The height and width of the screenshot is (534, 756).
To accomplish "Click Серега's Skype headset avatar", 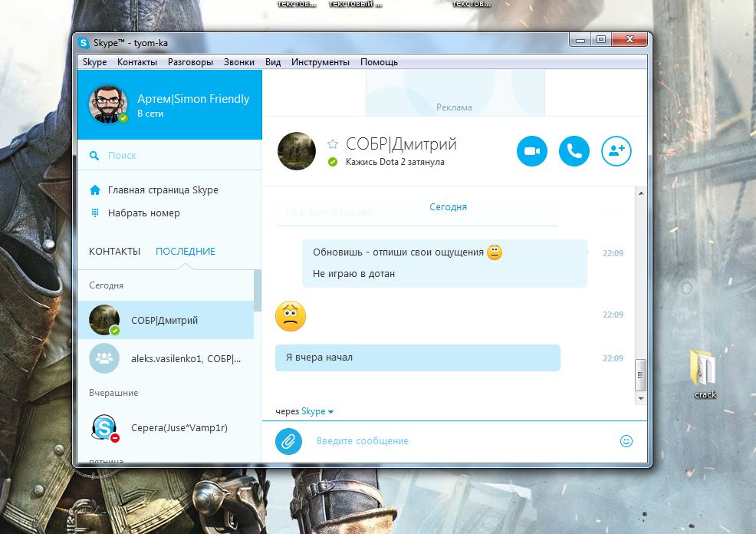I will coord(104,427).
